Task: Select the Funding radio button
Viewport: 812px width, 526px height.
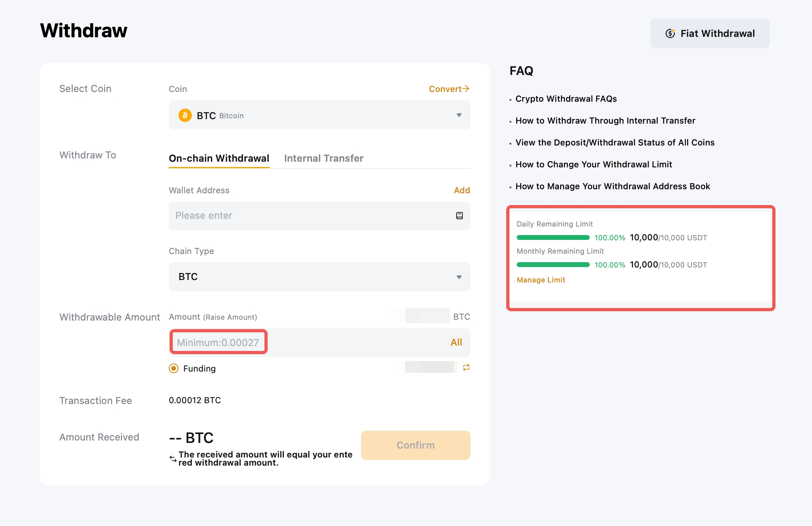Action: coord(174,368)
